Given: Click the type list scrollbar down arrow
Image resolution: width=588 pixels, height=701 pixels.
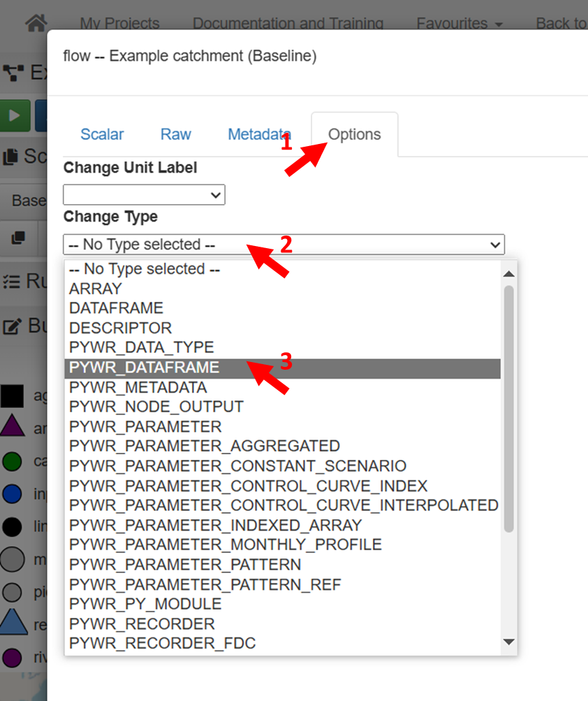Looking at the screenshot, I should click(508, 642).
